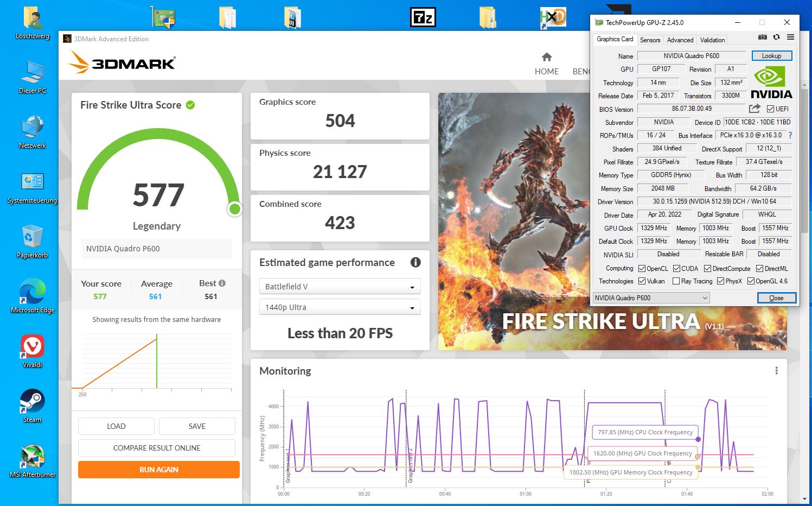Click the Lookup button in GPU-Z

pyautogui.click(x=771, y=55)
